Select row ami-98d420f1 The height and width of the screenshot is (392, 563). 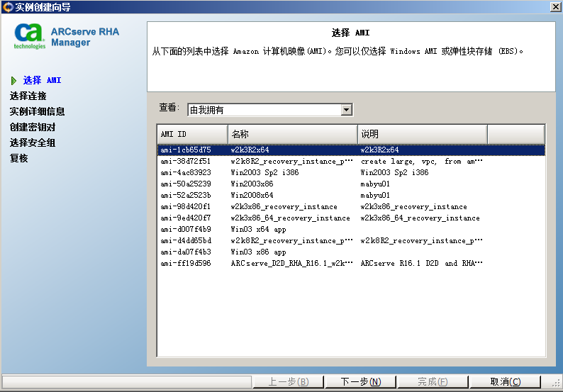tap(351, 206)
